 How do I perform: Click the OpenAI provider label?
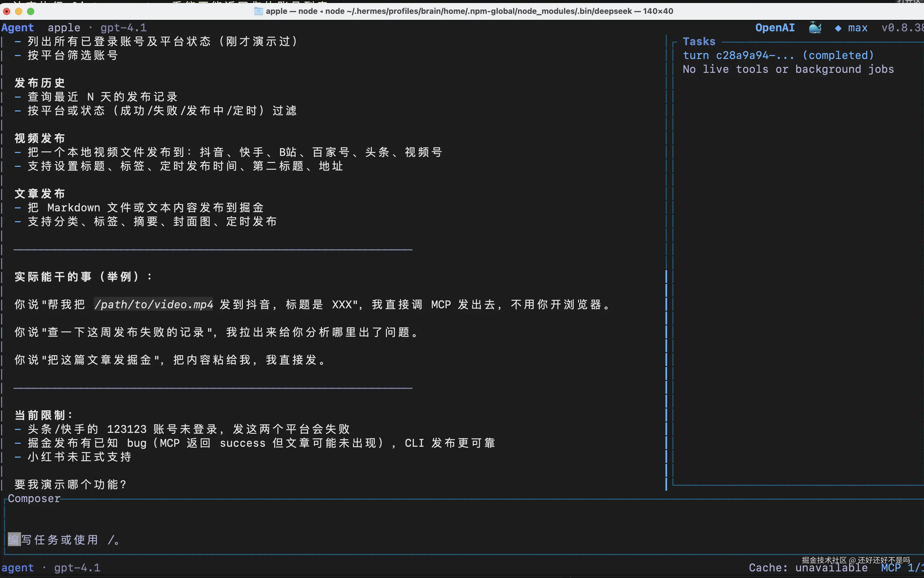pos(775,28)
